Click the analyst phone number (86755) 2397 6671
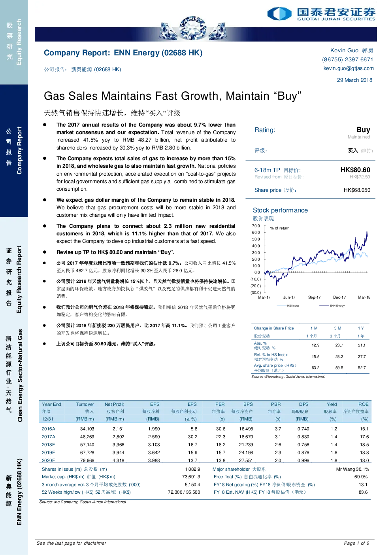The width and height of the screenshot is (392, 555). point(347,59)
